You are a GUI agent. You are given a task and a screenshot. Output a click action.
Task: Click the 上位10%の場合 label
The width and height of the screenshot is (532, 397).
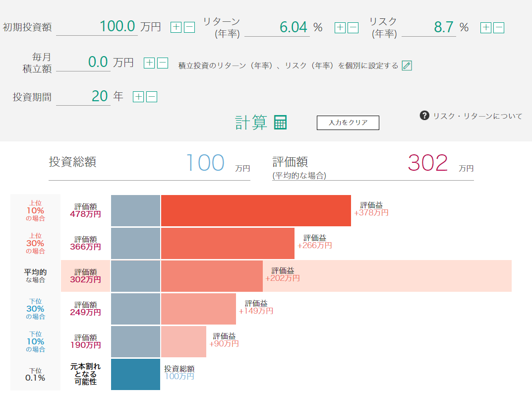[x=35, y=210]
